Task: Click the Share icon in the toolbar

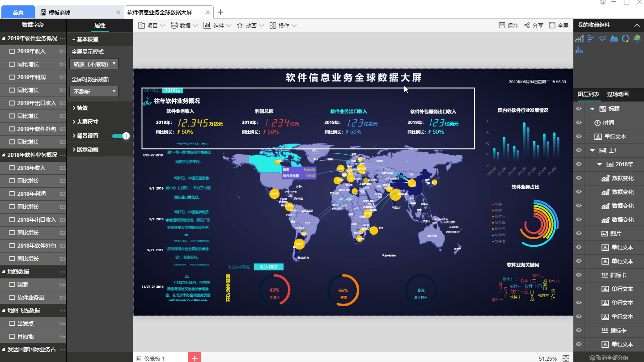Action: coord(527,25)
